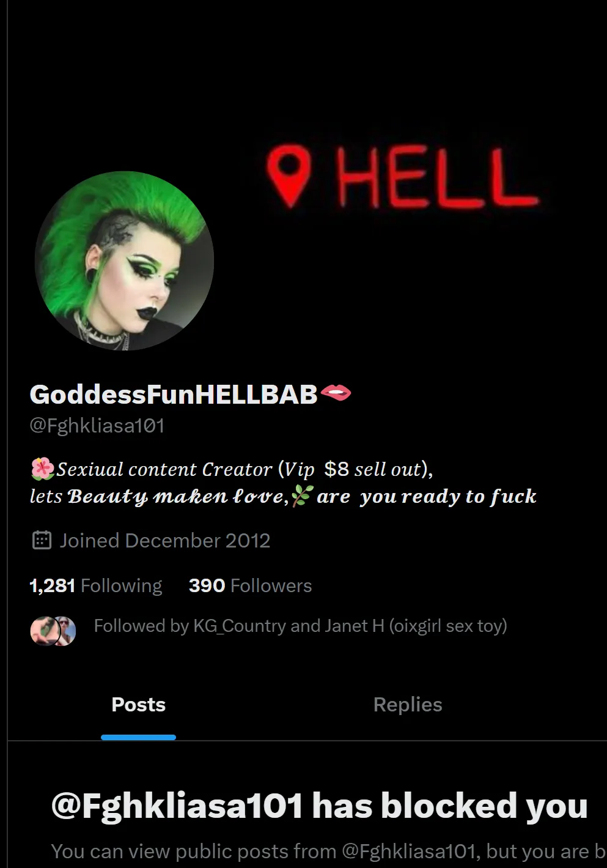Click the Joined December 2012 text
Image resolution: width=607 pixels, height=868 pixels.
[x=165, y=541]
